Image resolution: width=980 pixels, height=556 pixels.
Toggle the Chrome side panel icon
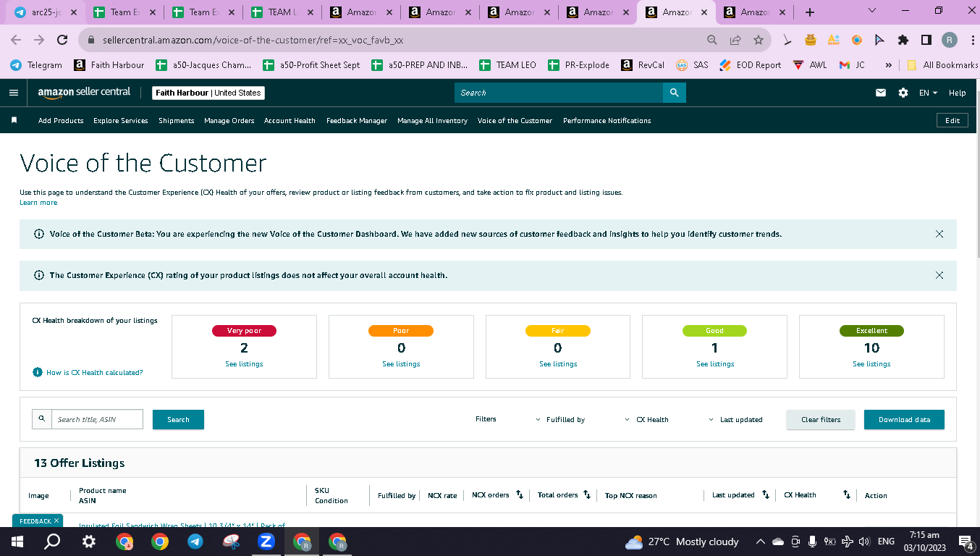tap(926, 40)
